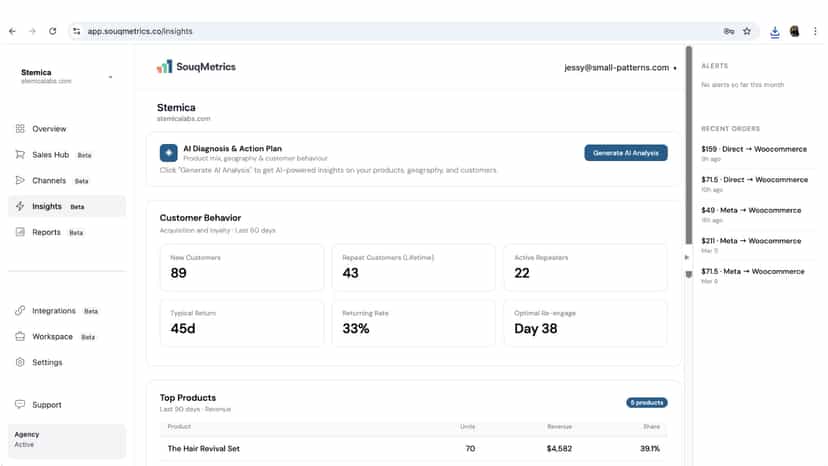Click the Generate AI Analysis button

pos(626,153)
